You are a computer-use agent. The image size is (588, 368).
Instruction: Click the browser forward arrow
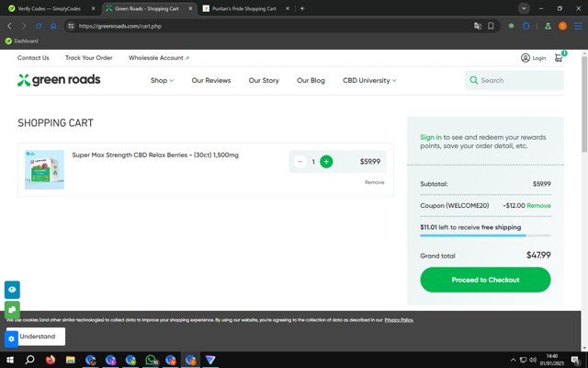point(24,26)
